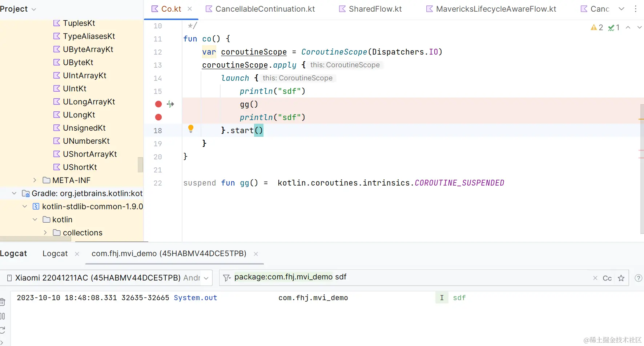Select ULongKt in the project tree
644x346 pixels.
pos(79,115)
